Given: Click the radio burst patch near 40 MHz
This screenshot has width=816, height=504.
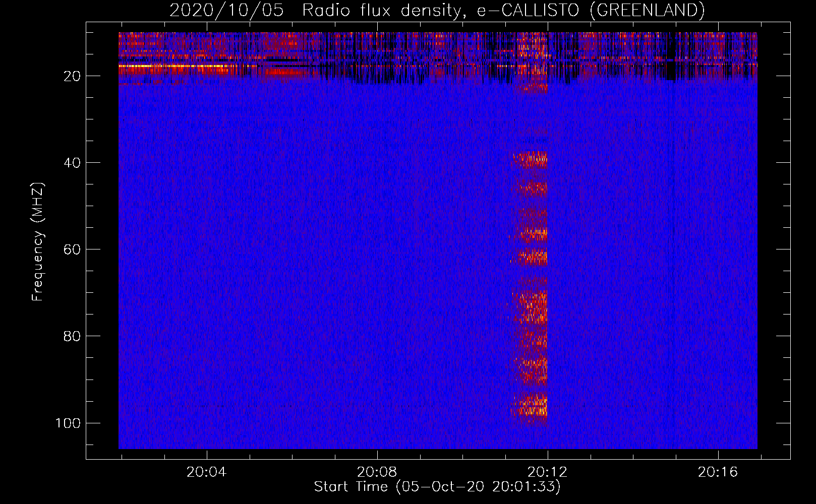Looking at the screenshot, I should pos(530,160).
